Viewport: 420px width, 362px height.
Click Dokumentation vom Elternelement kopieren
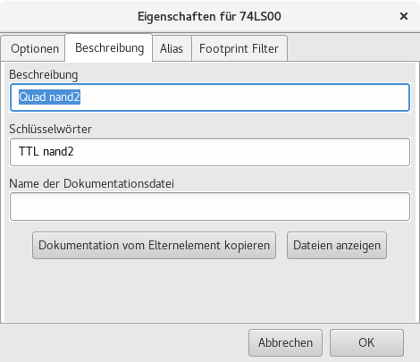coord(154,245)
